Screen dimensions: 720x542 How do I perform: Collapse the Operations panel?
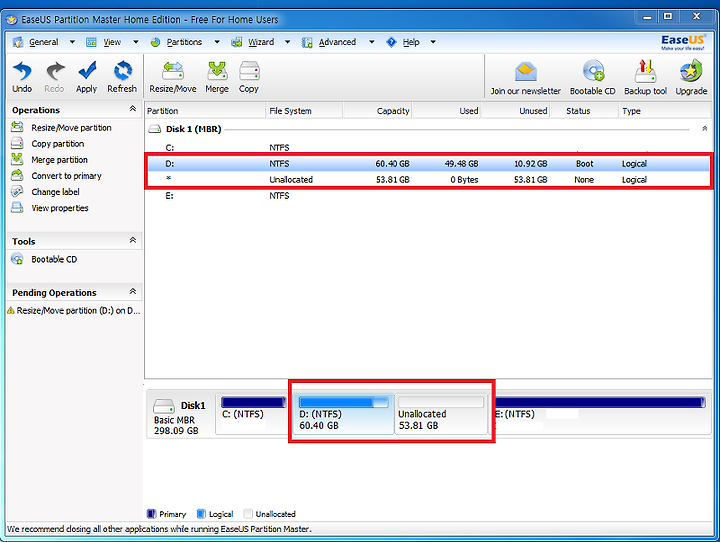coord(133,109)
